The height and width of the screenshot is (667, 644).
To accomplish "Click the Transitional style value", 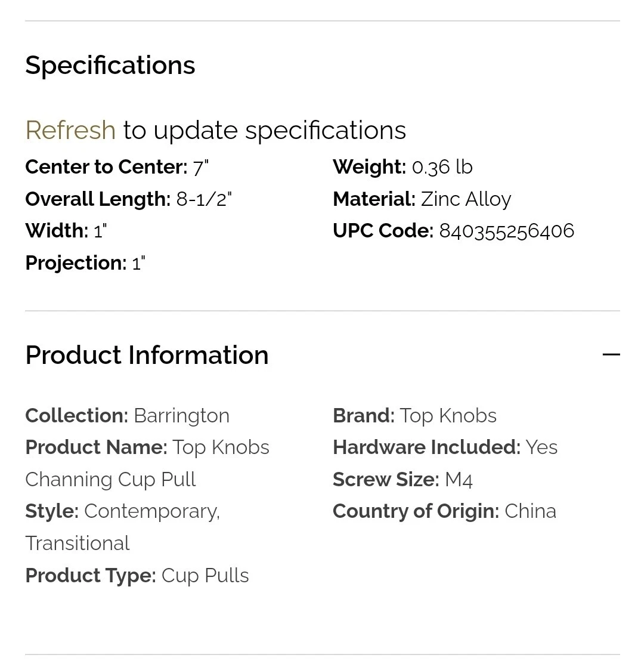I will pos(78,544).
